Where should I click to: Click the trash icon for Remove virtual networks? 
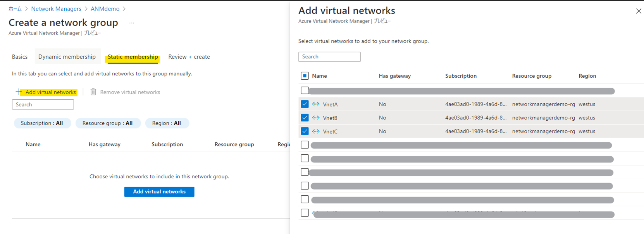(x=93, y=92)
